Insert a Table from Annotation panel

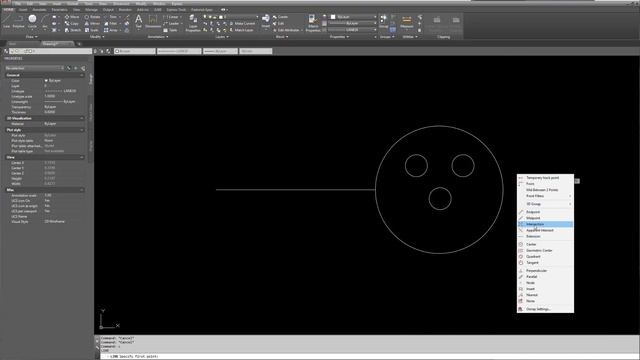pyautogui.click(x=171, y=30)
